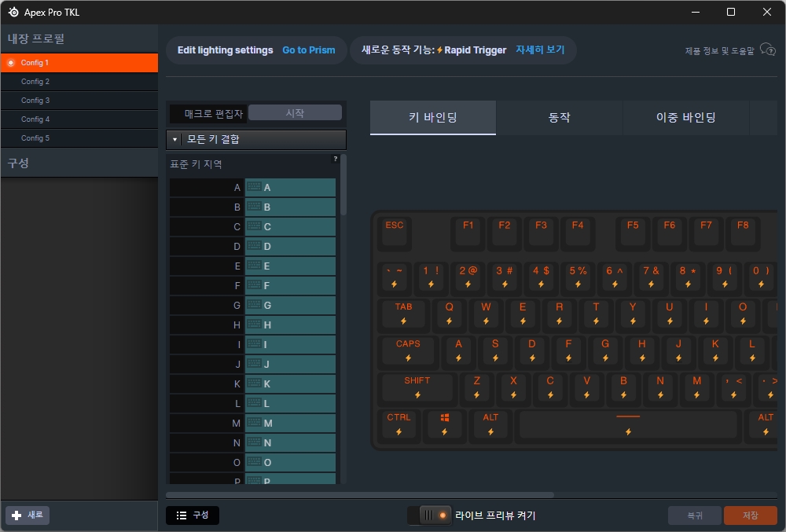This screenshot has width=786, height=532.
Task: Select key E binding row in list
Action: [252, 266]
